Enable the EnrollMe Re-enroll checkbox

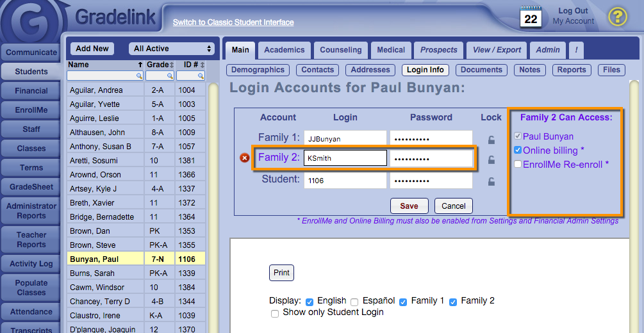pos(518,165)
